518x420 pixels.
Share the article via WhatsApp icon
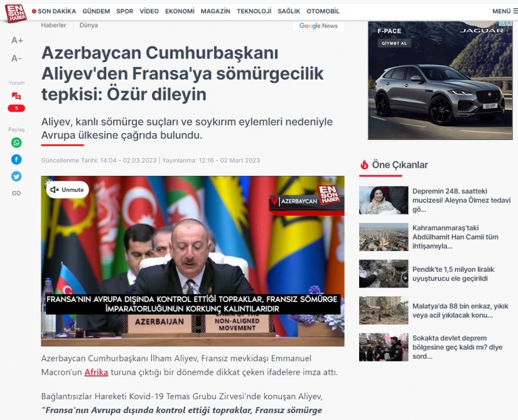(x=16, y=143)
